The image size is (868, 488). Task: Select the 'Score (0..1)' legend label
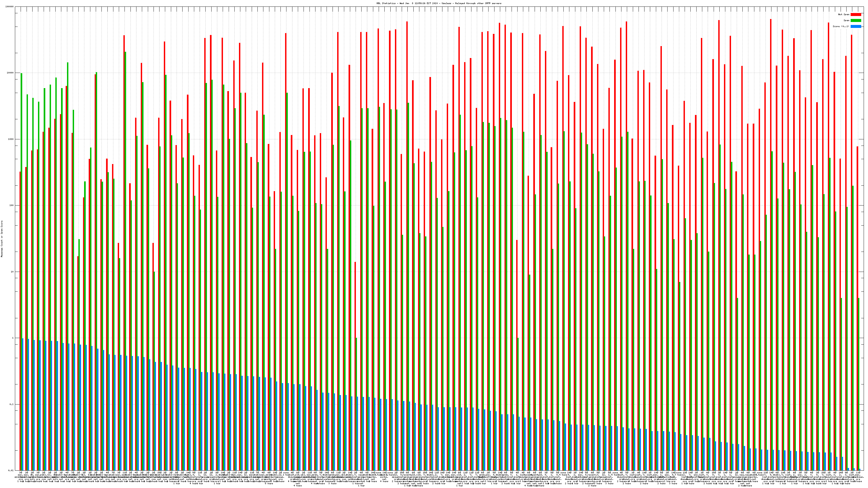coord(841,26)
